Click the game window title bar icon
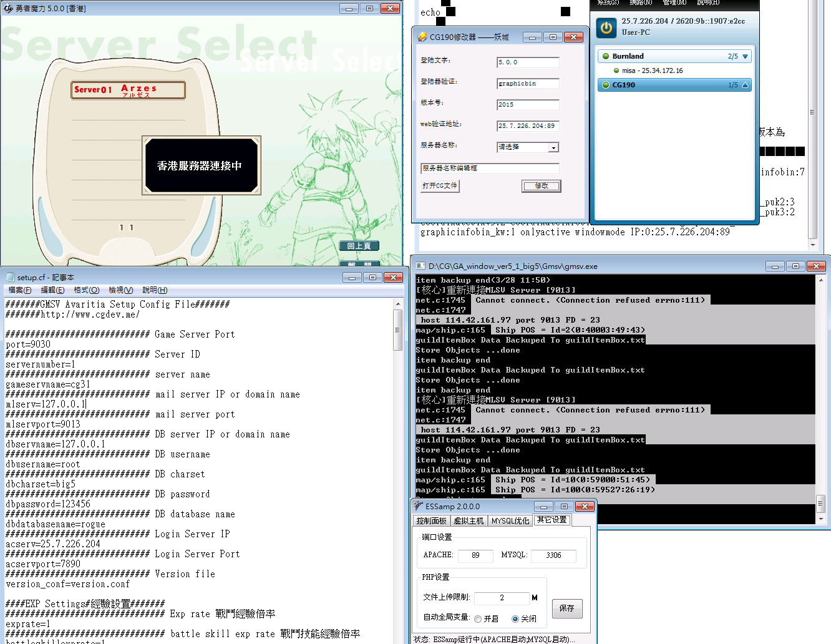The height and width of the screenshot is (644, 831). coord(9,8)
